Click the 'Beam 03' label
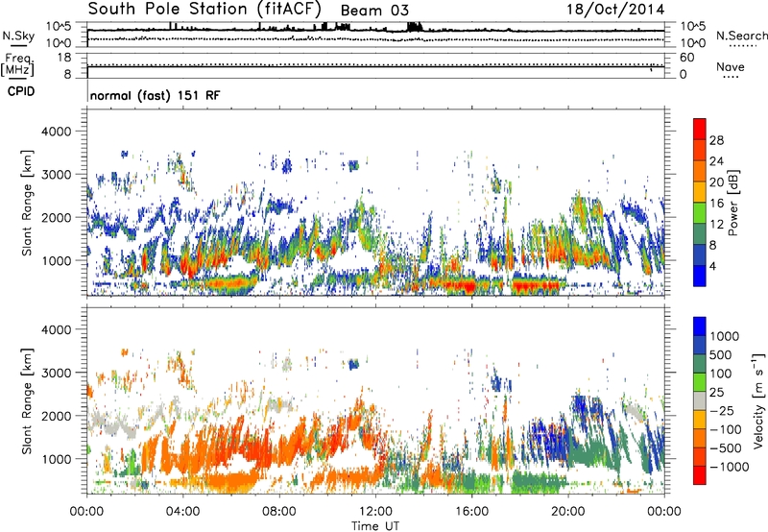The width and height of the screenshot is (768, 532). pyautogui.click(x=374, y=11)
